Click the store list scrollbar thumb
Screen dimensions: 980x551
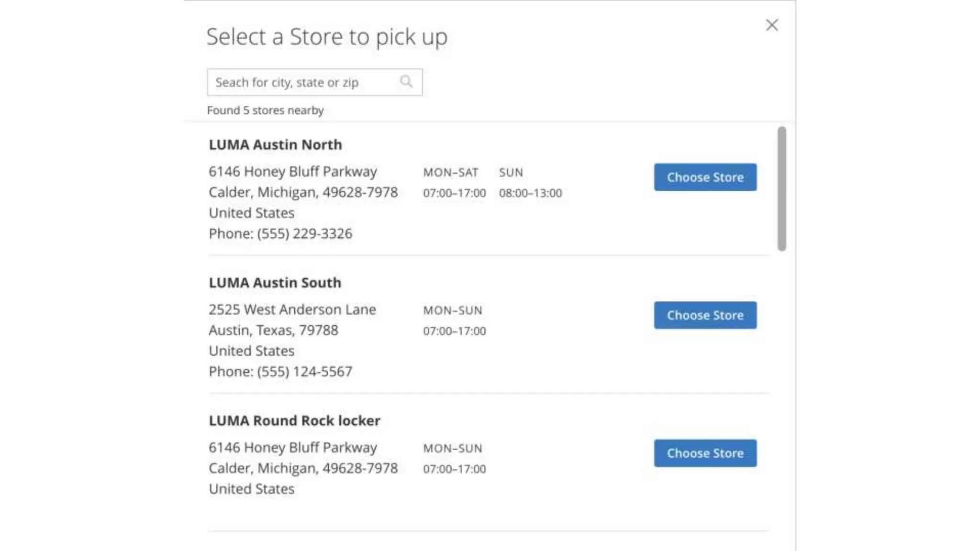click(x=781, y=188)
